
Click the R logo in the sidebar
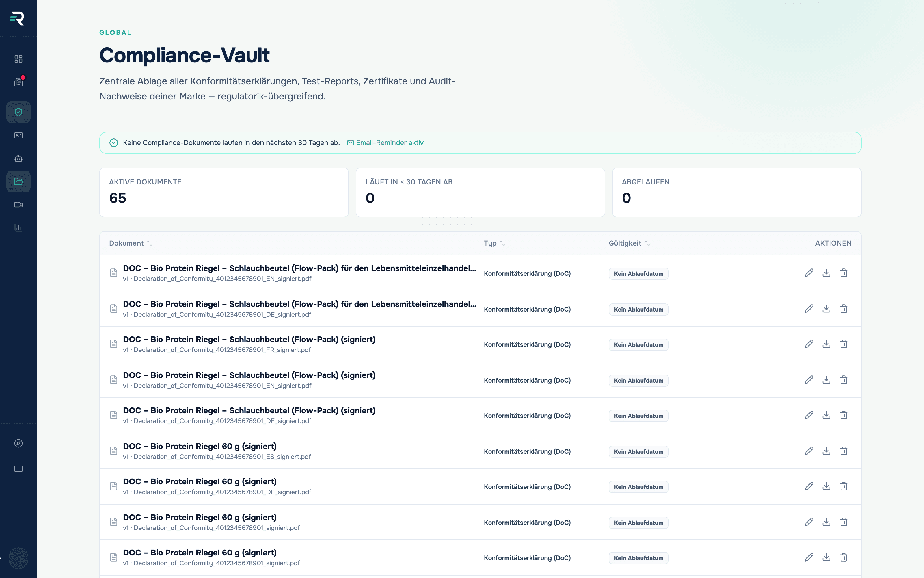pyautogui.click(x=17, y=18)
